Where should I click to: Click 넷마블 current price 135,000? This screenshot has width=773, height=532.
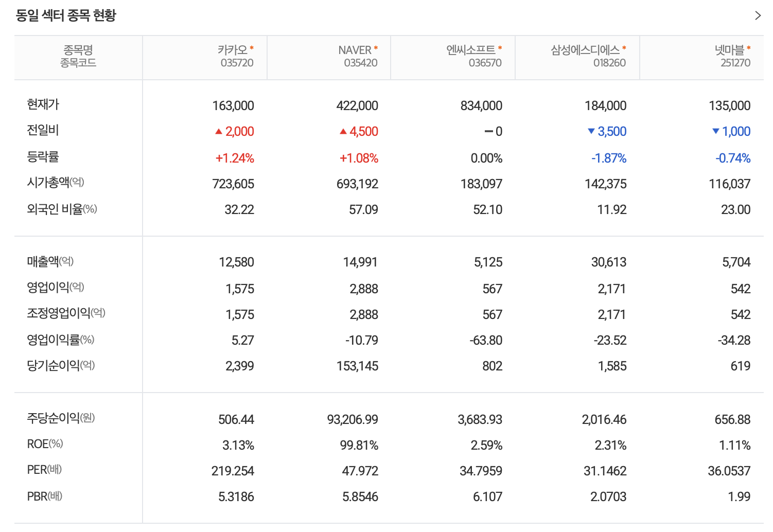(x=730, y=105)
